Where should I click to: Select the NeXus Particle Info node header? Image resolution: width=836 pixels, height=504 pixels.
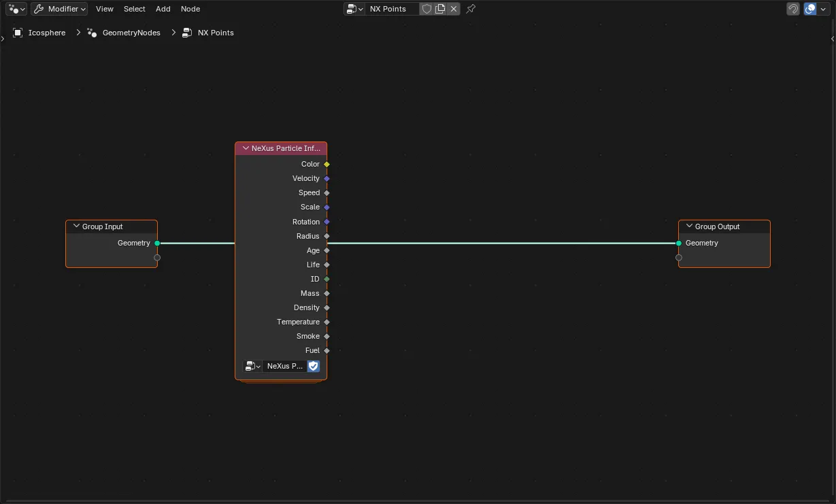[281, 148]
